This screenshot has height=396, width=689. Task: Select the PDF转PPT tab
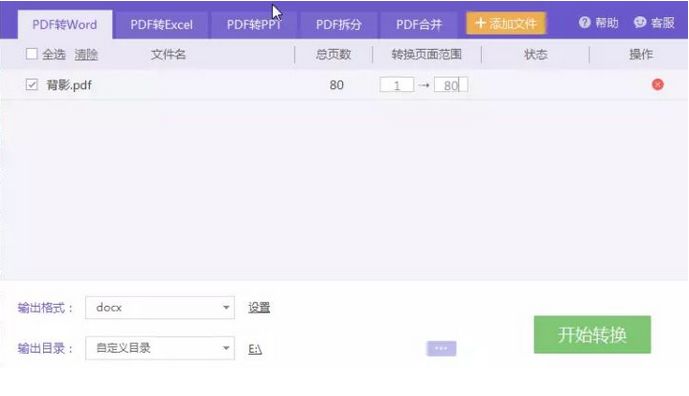[x=254, y=25]
